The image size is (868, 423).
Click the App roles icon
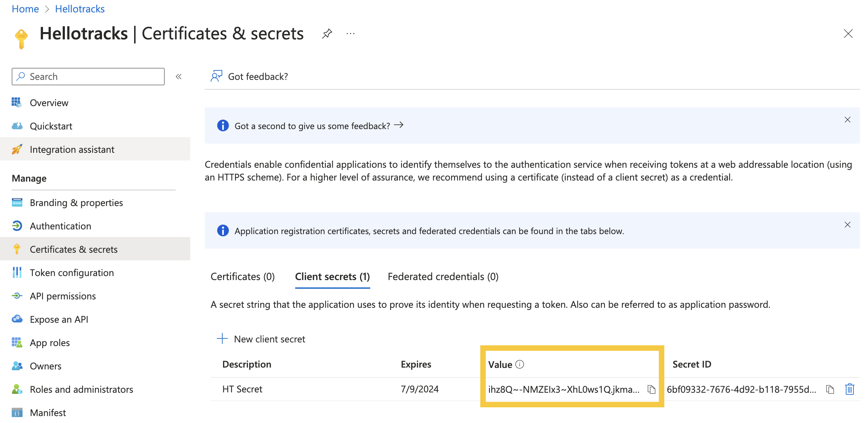point(17,342)
